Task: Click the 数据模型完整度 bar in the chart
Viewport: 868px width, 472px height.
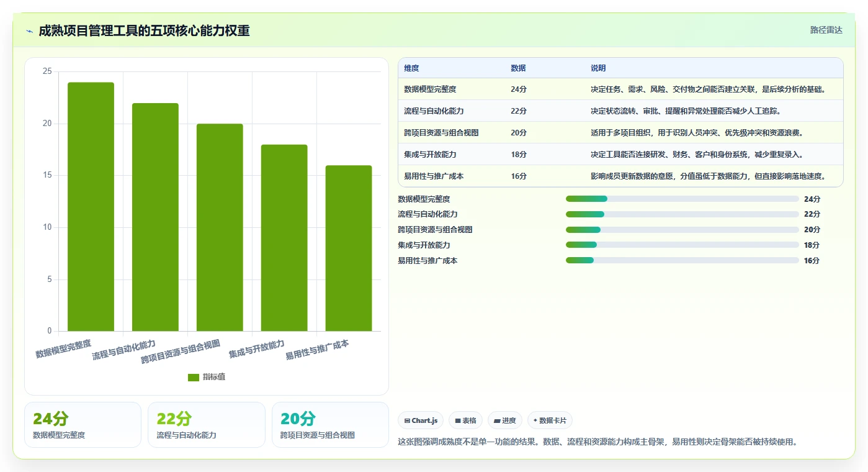Action: coord(91,207)
